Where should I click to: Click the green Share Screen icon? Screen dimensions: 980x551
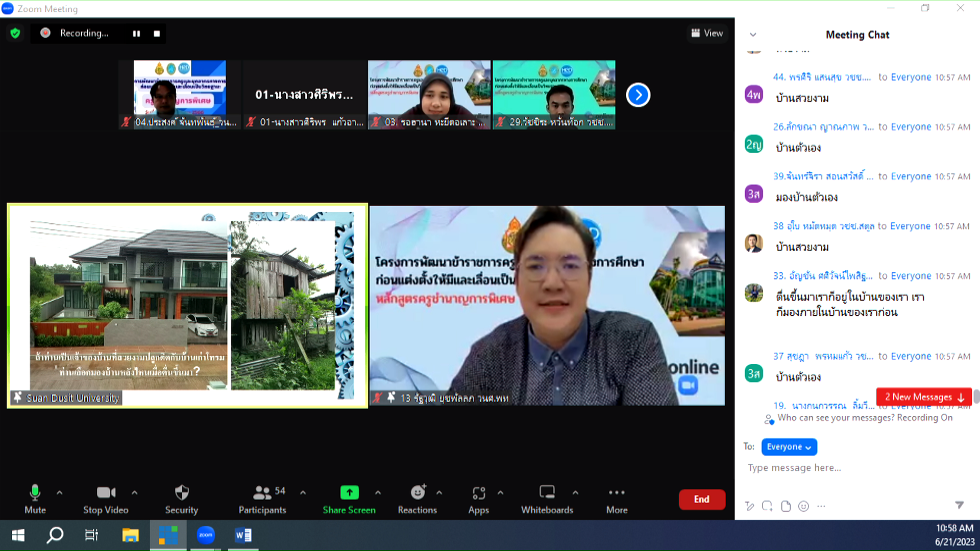click(x=349, y=492)
